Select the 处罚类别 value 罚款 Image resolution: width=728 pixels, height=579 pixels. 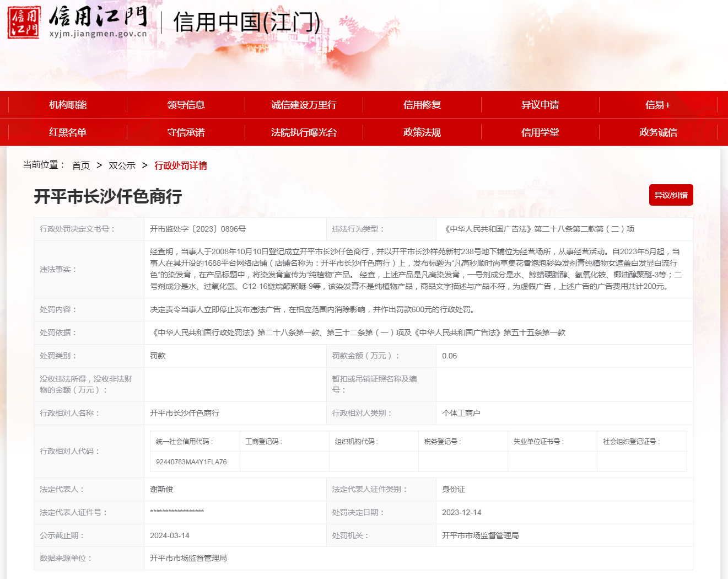[x=158, y=356]
